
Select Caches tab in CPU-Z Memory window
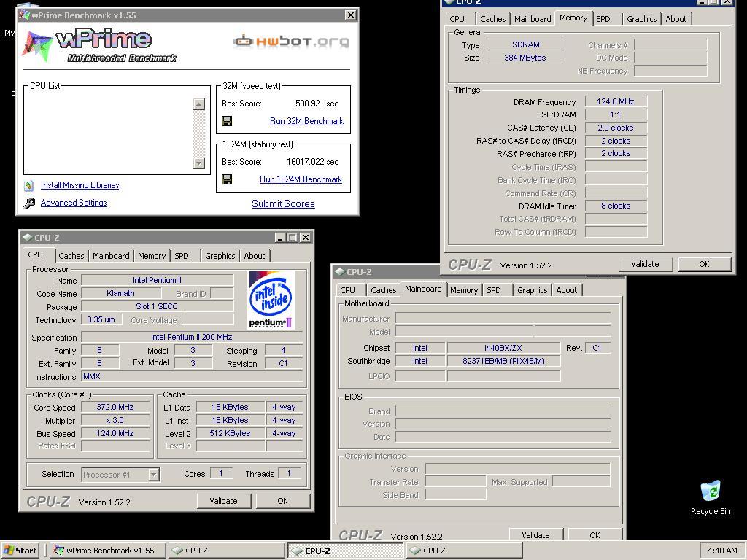[x=492, y=19]
